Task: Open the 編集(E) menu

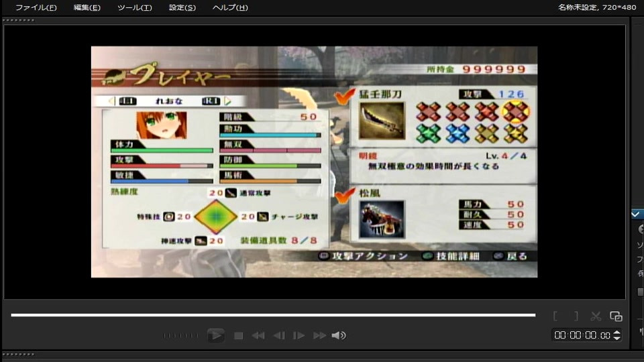Action: tap(87, 7)
